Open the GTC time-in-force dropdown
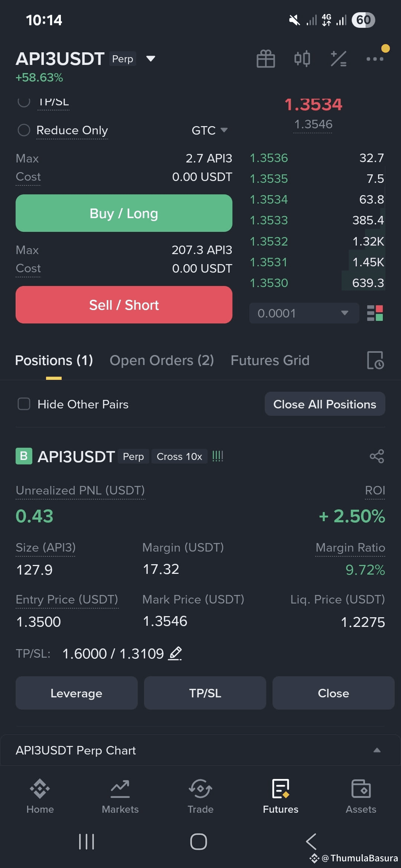Screen dimensions: 401x868 209,130
